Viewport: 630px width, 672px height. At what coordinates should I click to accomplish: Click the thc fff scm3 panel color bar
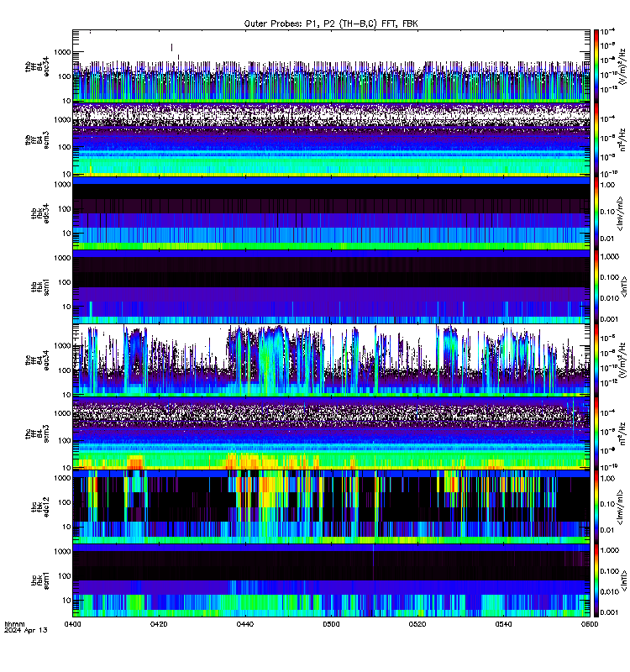pyautogui.click(x=596, y=433)
